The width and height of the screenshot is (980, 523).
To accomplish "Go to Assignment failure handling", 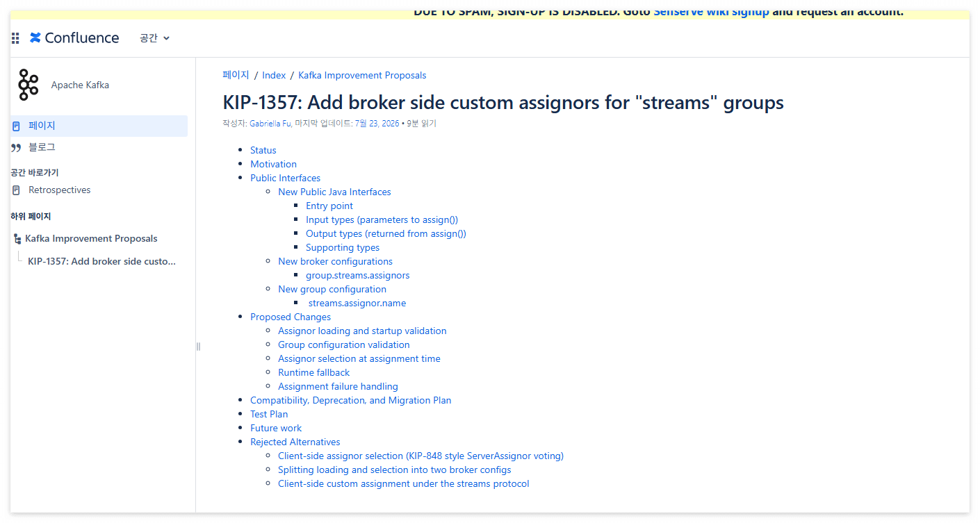I will pyautogui.click(x=338, y=386).
